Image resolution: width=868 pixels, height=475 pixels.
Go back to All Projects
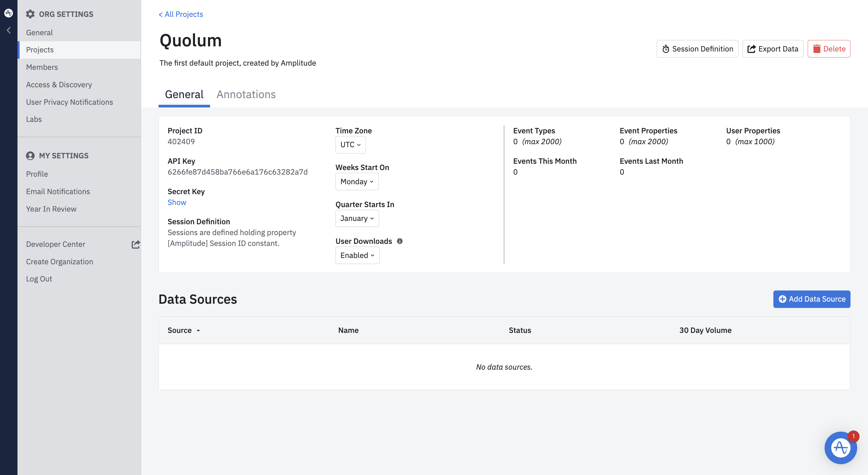[x=181, y=14]
